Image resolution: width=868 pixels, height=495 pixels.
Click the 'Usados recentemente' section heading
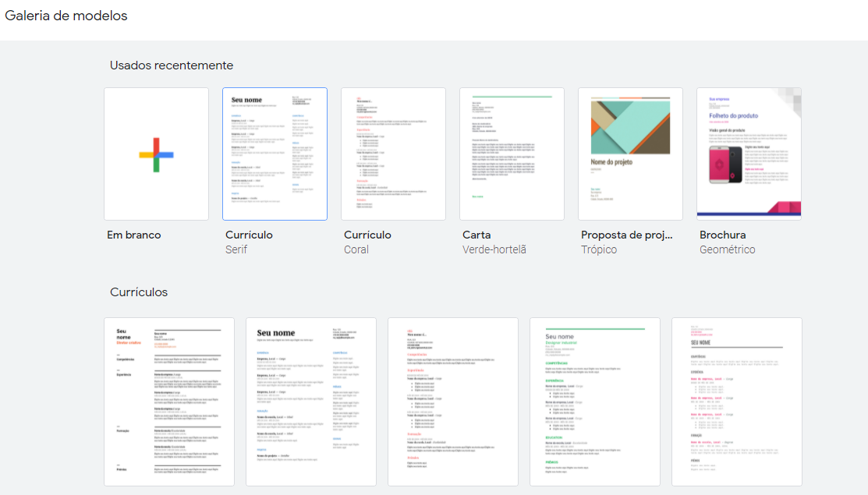coord(172,65)
